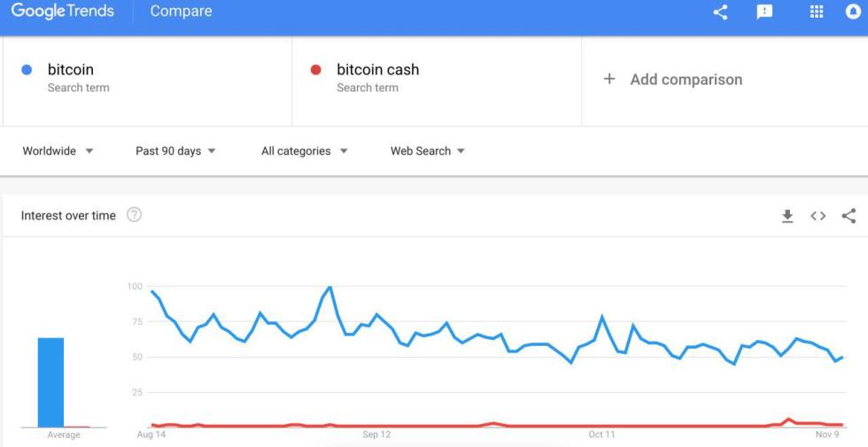Click the share icon in the header
The image size is (868, 447).
(720, 12)
